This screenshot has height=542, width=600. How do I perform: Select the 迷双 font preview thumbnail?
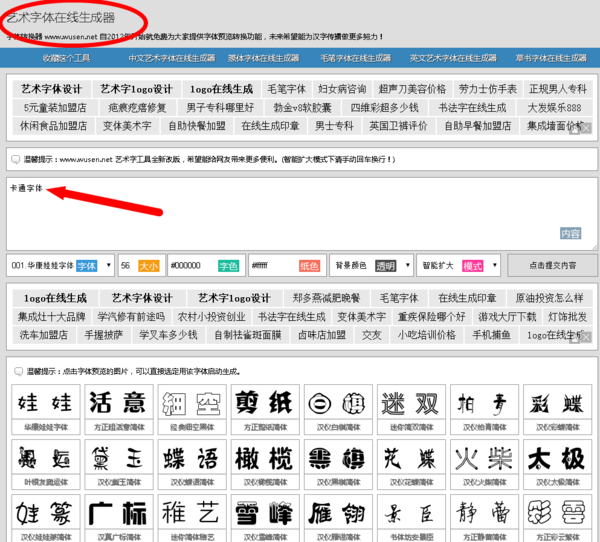tap(411, 410)
